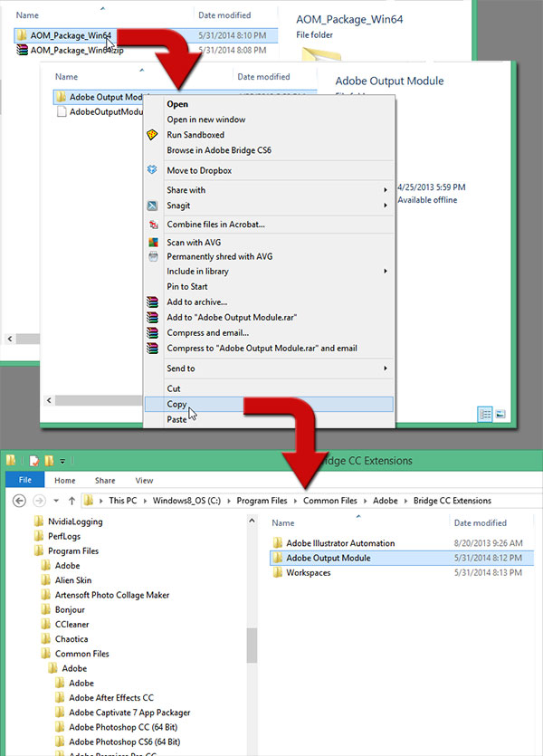Open the Share ribbon tab
Screen dimensions: 543x756
[105, 481]
